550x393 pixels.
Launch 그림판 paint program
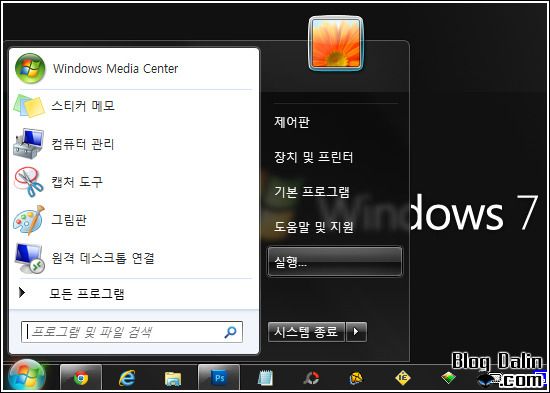pos(133,220)
